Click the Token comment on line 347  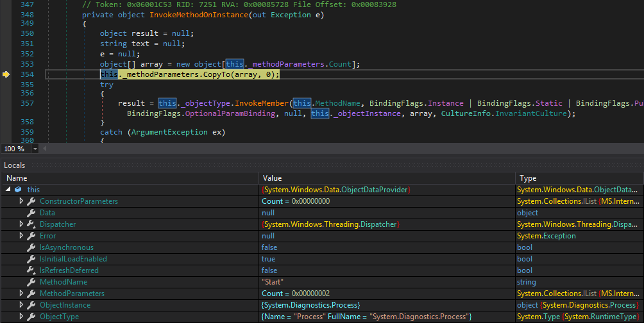click(x=239, y=4)
